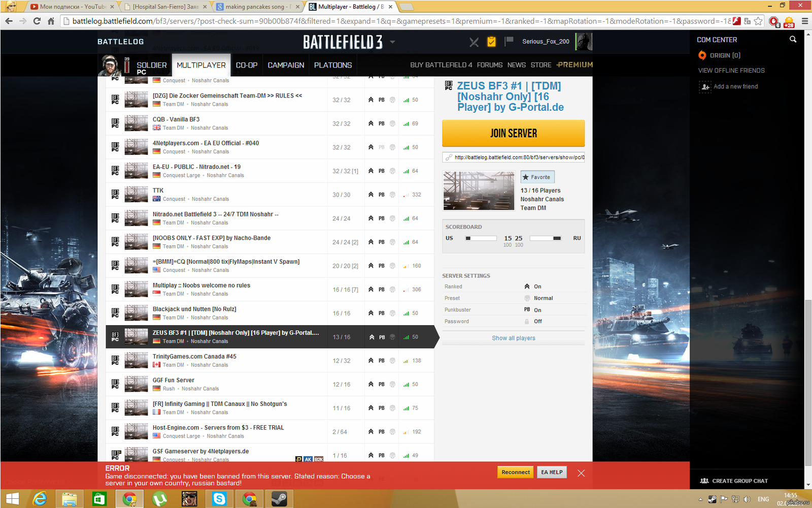Image resolution: width=812 pixels, height=508 pixels.
Task: Dismiss the red error banner
Action: coord(581,473)
